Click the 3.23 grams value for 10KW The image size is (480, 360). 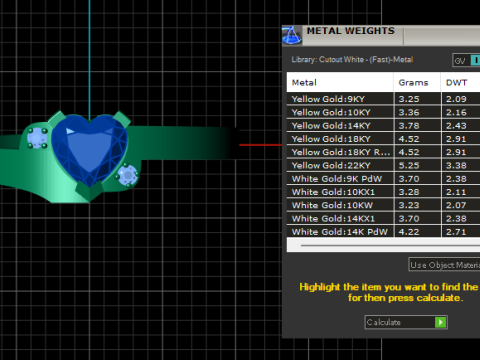(x=409, y=205)
